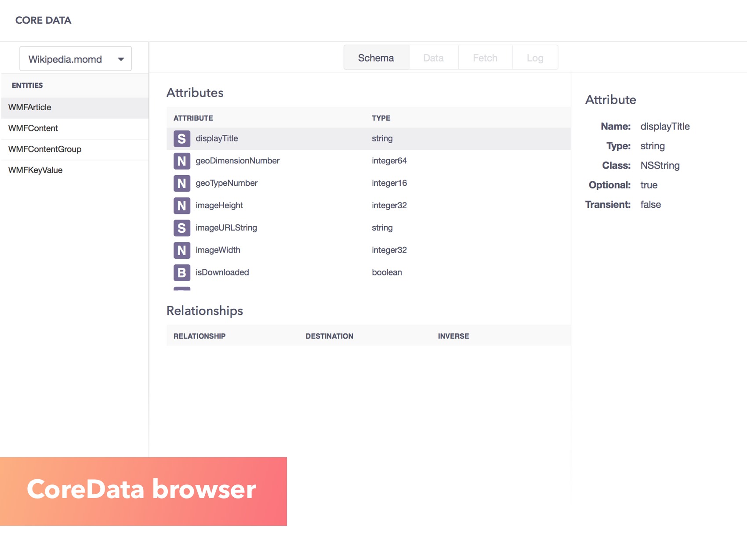The width and height of the screenshot is (747, 560).
Task: Open the Fetch tab
Action: click(485, 58)
